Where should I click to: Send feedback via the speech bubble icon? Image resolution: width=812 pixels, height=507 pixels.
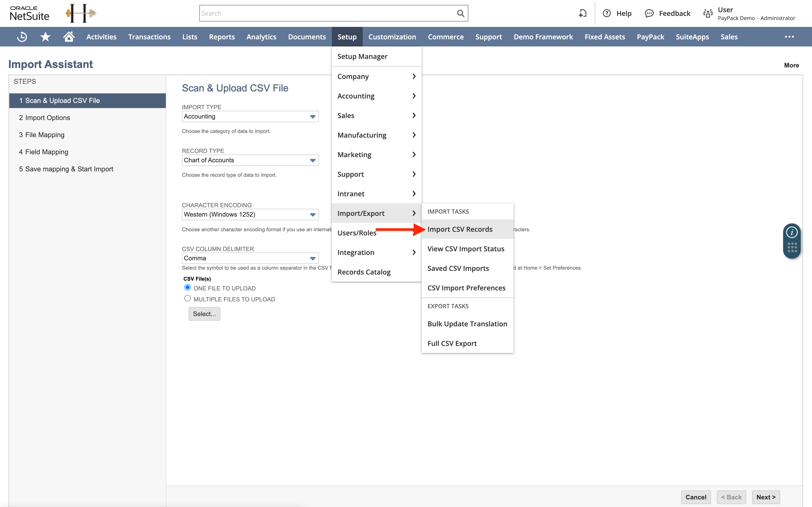coord(650,13)
